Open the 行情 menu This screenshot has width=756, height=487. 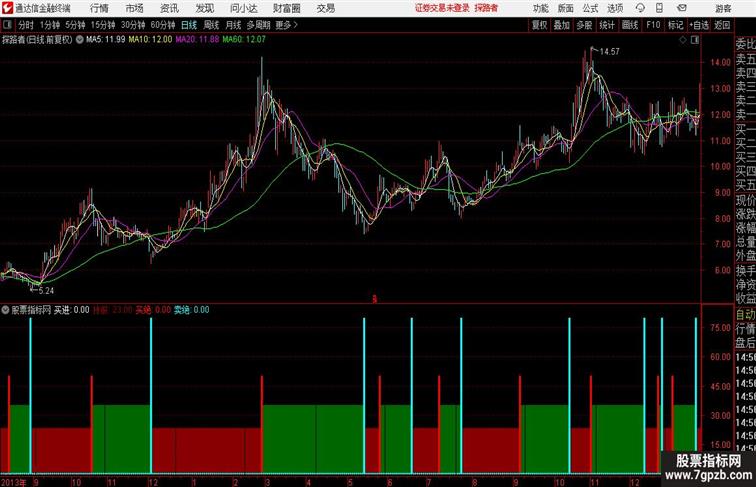coord(99,8)
